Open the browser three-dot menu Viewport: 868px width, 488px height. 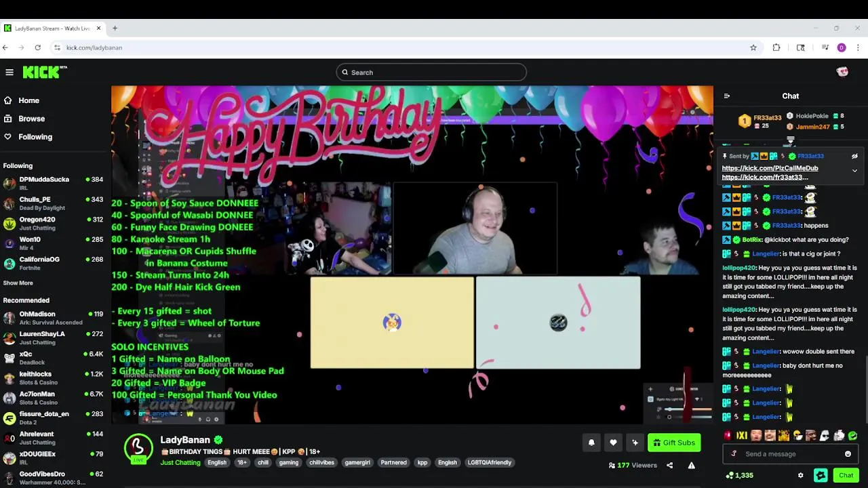click(858, 47)
